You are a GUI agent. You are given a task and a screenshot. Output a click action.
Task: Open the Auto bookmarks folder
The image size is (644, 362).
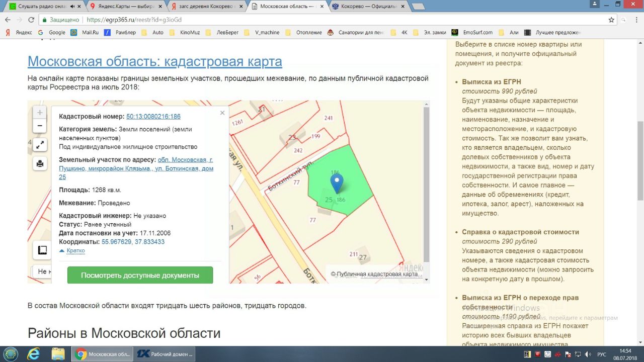click(152, 32)
